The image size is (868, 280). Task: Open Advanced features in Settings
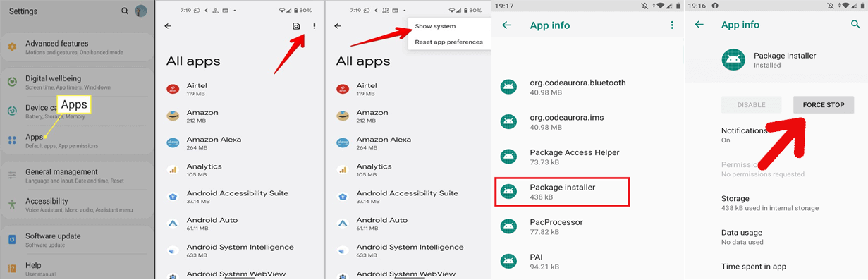76,47
